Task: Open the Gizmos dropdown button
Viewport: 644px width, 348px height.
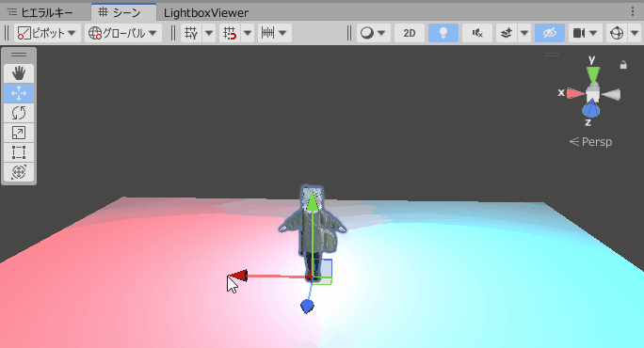Action: [635, 33]
